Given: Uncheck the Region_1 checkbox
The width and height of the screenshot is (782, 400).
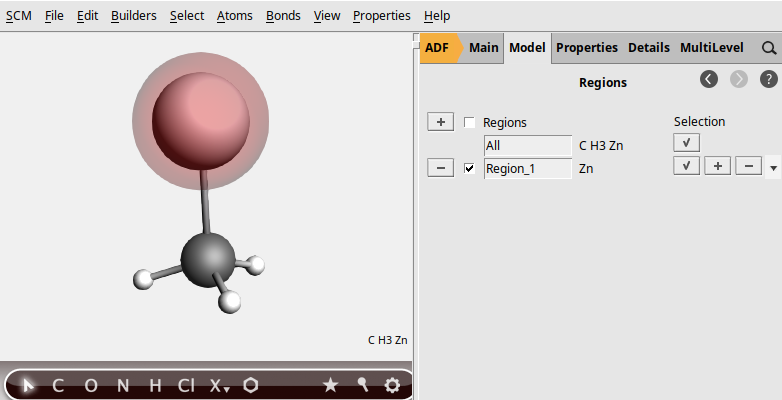Looking at the screenshot, I should pos(469,168).
